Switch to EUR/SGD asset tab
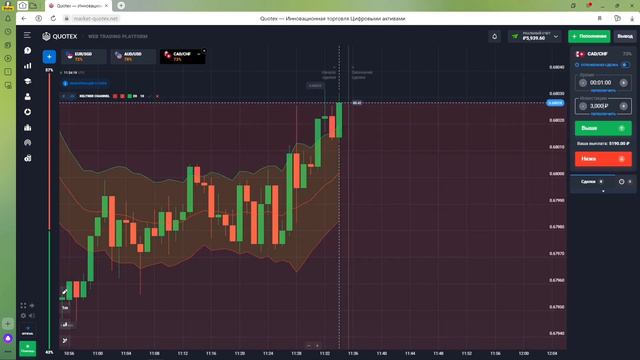Screen dimensions: 640x360 [84, 57]
